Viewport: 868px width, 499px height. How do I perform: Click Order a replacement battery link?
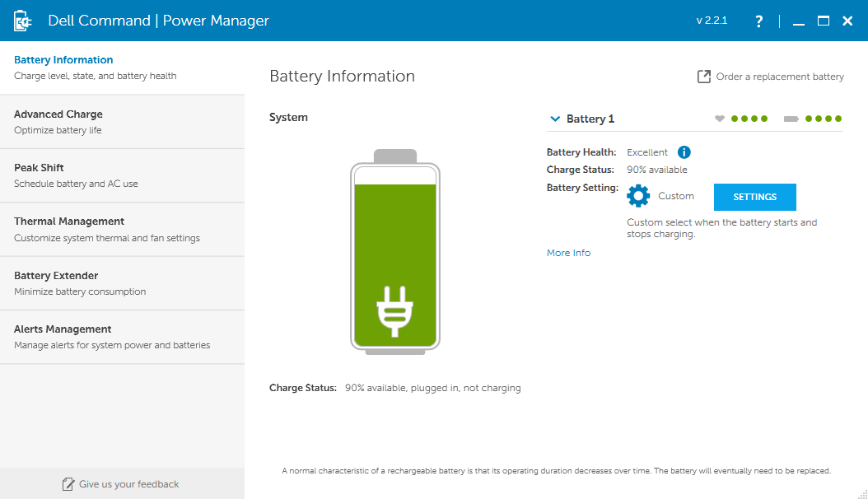pos(779,77)
